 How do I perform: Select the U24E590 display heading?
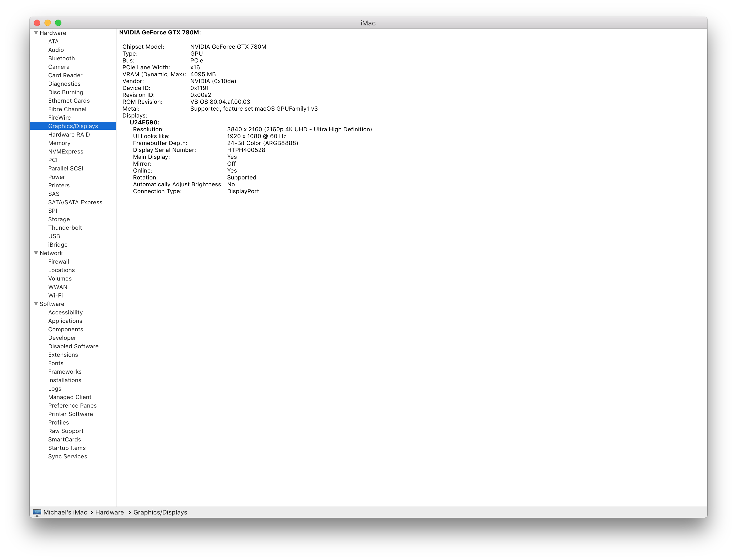tap(144, 122)
